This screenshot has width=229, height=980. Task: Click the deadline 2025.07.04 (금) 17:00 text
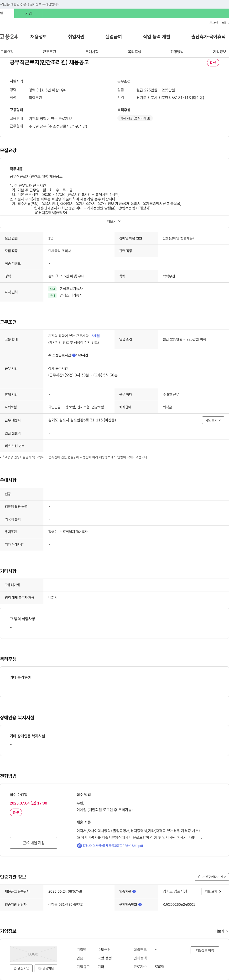(29, 803)
